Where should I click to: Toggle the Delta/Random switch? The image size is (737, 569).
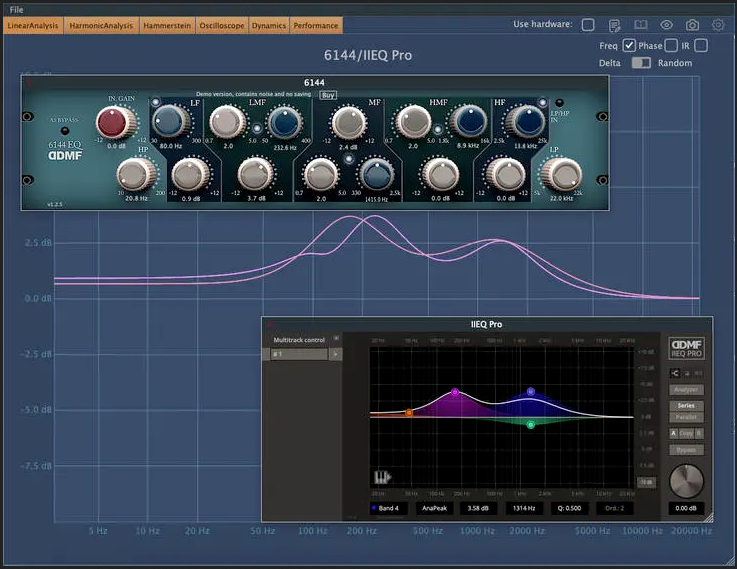(640, 63)
